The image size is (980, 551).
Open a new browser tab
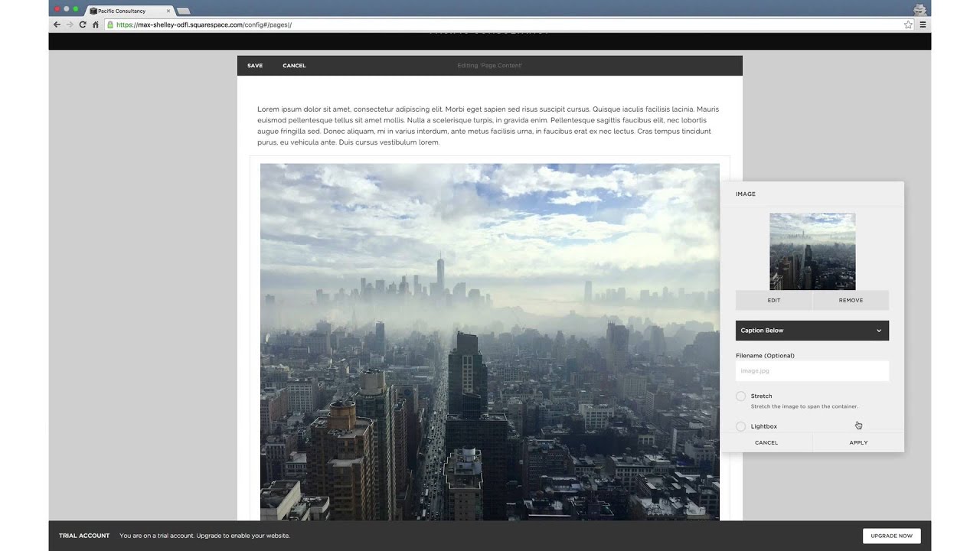[184, 11]
